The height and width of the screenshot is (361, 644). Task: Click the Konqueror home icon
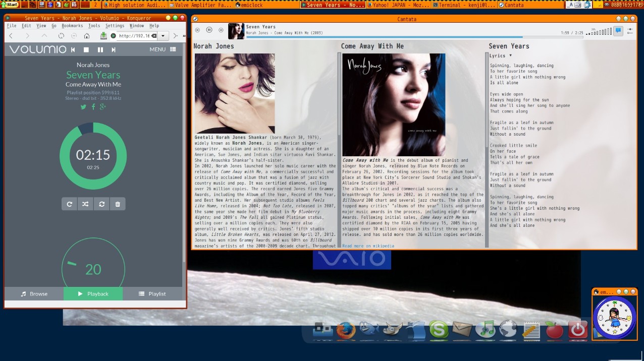(87, 36)
